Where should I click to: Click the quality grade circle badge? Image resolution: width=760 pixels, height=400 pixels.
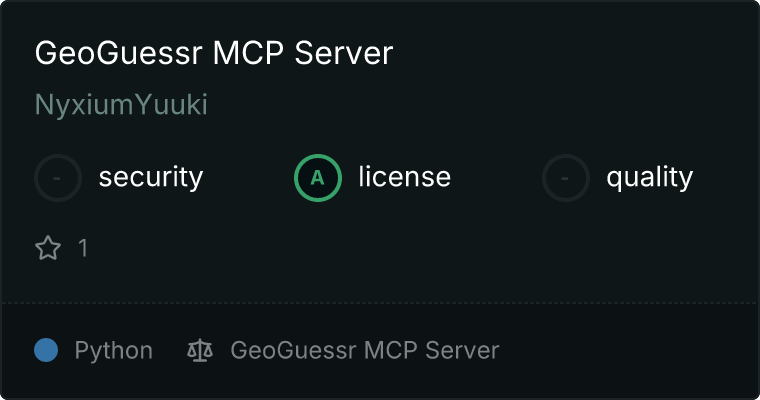[566, 178]
